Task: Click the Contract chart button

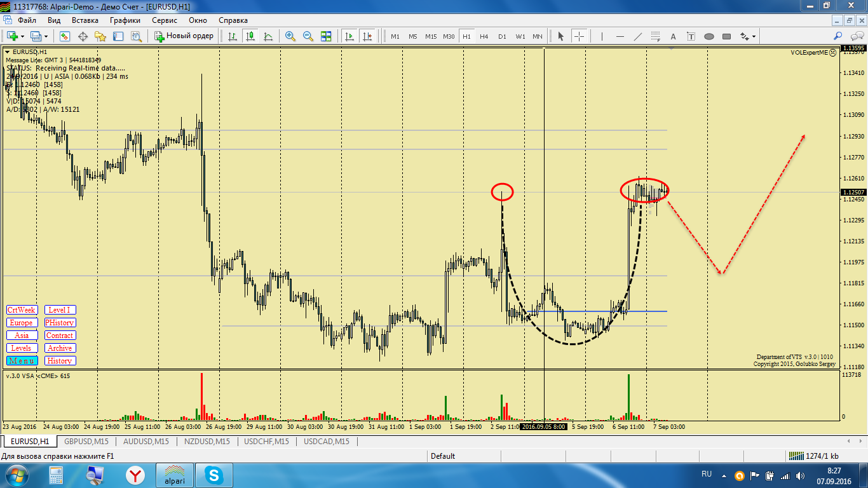Action: 60,335
